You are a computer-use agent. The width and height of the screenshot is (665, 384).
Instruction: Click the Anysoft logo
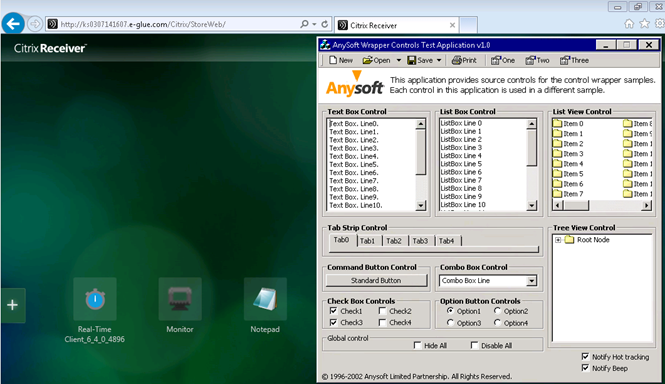(x=355, y=84)
